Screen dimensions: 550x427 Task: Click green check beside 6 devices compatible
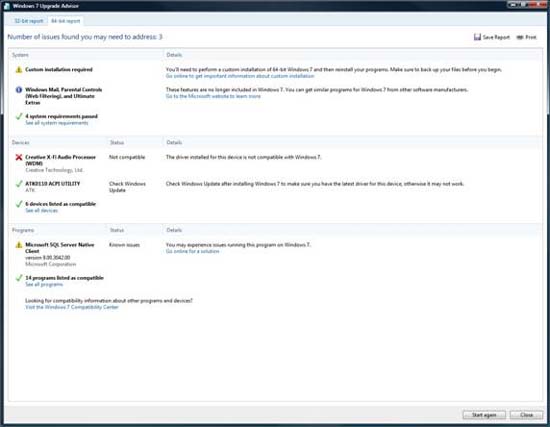[x=19, y=204]
